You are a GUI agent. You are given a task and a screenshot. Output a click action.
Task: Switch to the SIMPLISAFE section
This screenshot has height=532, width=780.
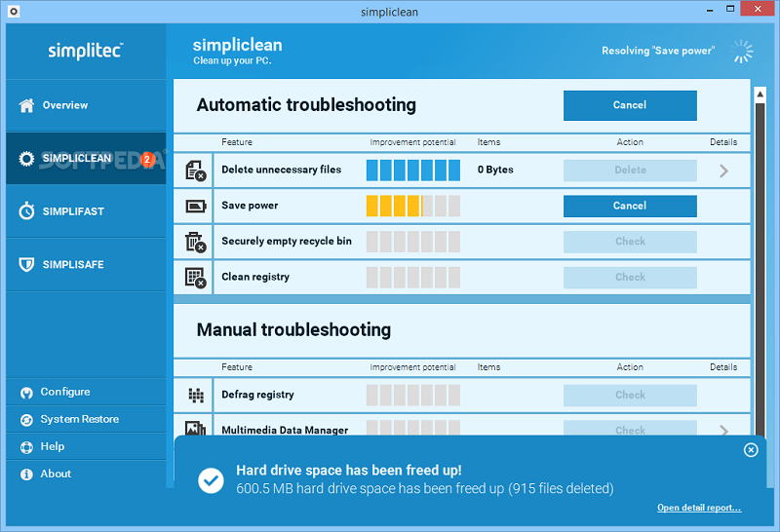pos(71,265)
